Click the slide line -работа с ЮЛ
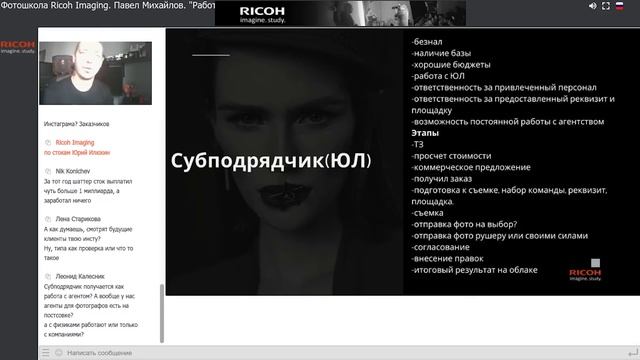 click(438, 76)
